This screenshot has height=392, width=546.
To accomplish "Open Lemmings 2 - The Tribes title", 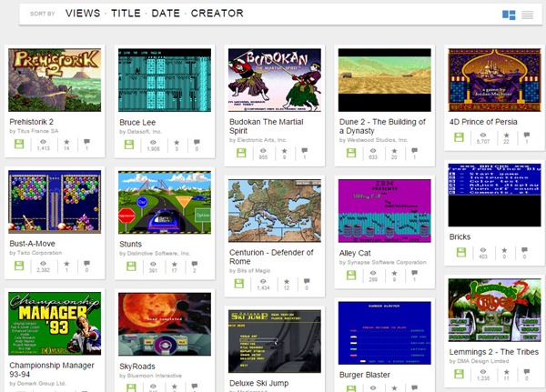I will pos(494,352).
